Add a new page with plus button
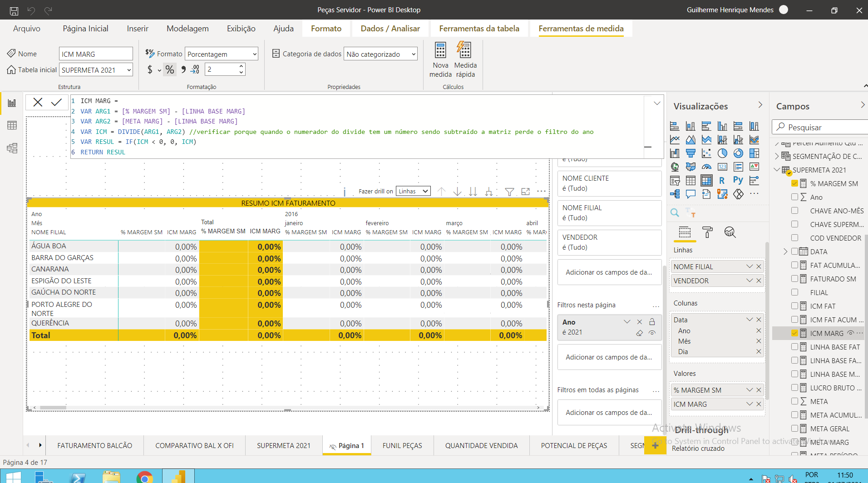The image size is (868, 483). 656,446
